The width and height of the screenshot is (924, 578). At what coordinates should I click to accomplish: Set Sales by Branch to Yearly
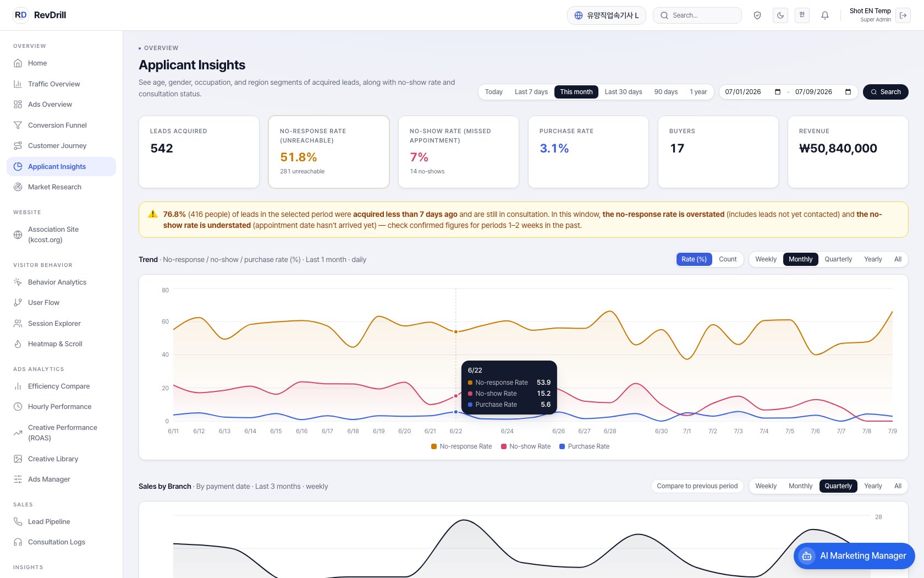(873, 486)
